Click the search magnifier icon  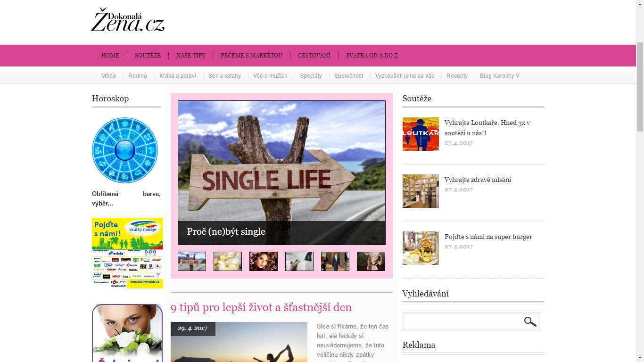point(530,321)
